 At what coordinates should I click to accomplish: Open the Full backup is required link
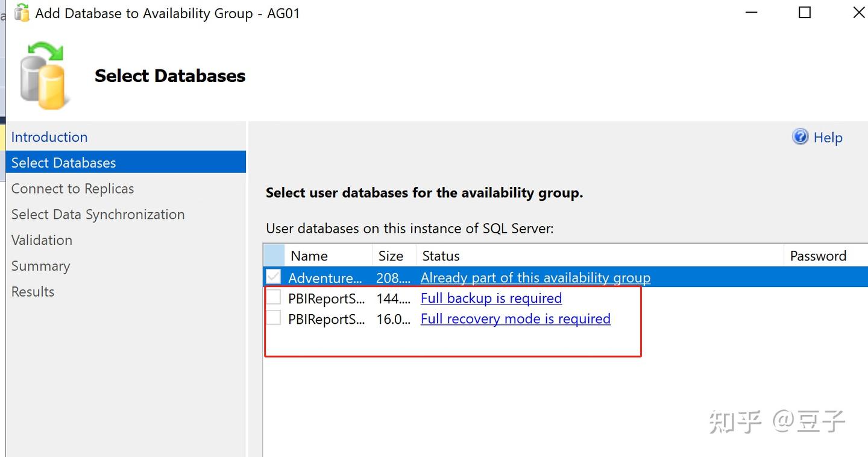pos(491,298)
